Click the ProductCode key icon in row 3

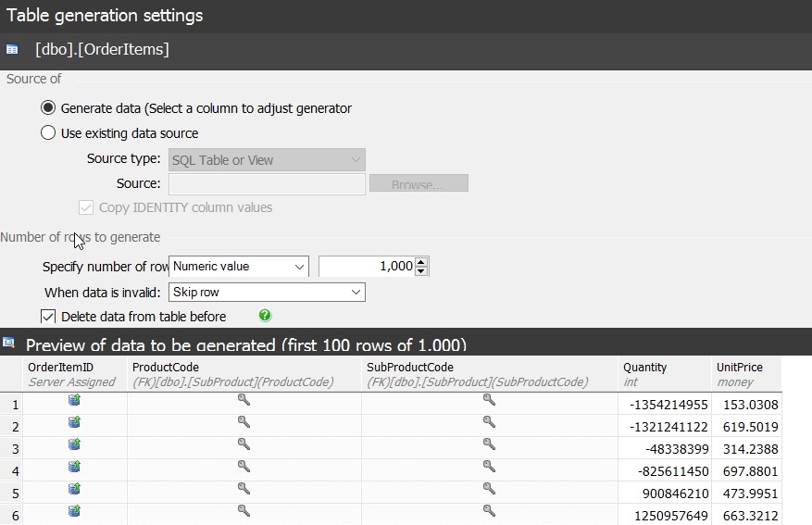(244, 444)
